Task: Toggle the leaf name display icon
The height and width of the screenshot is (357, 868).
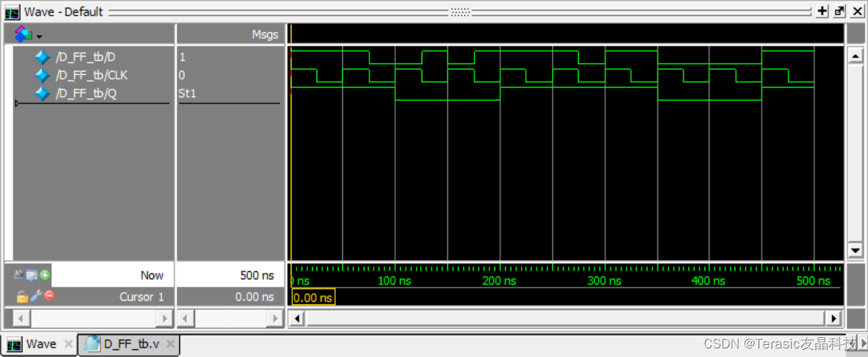Action: coord(19,275)
